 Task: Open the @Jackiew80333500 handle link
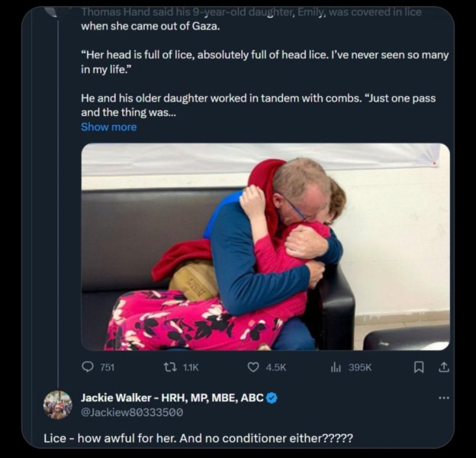[x=132, y=412]
